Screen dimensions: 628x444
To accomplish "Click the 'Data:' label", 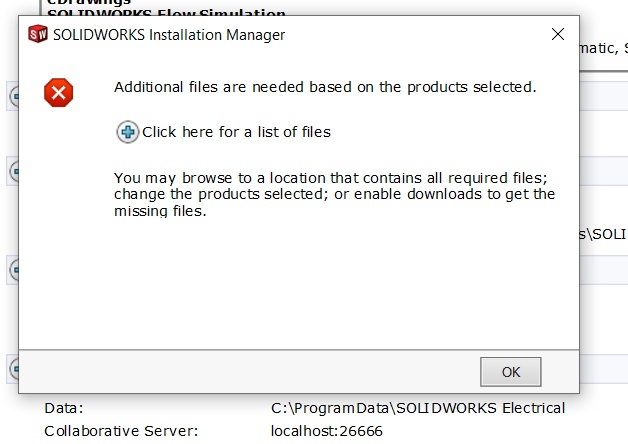I will 64,408.
